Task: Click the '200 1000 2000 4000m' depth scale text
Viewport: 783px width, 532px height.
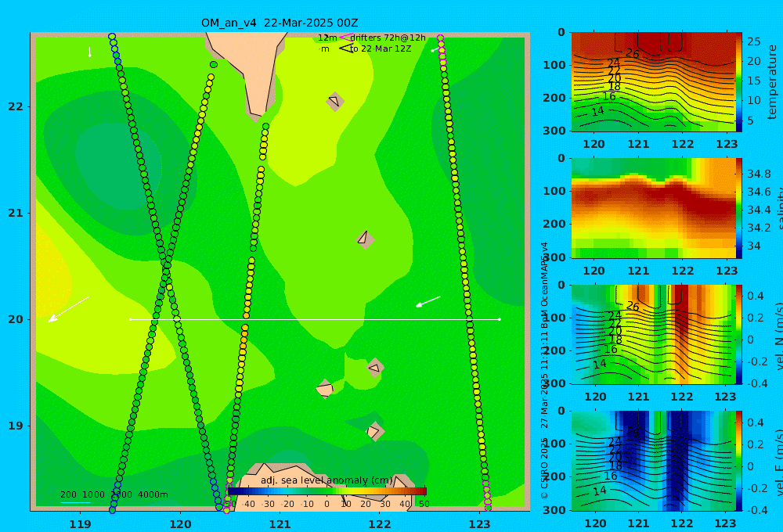Action: tap(114, 494)
